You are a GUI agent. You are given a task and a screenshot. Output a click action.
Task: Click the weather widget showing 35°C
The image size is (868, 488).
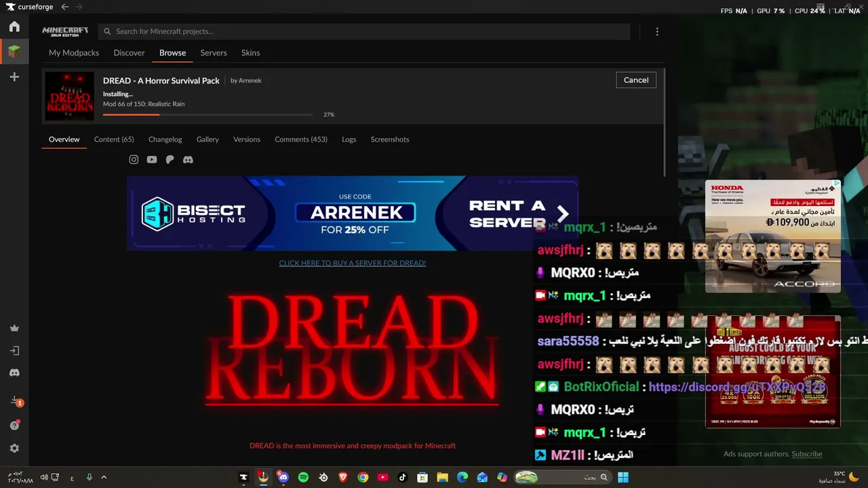coord(838,477)
